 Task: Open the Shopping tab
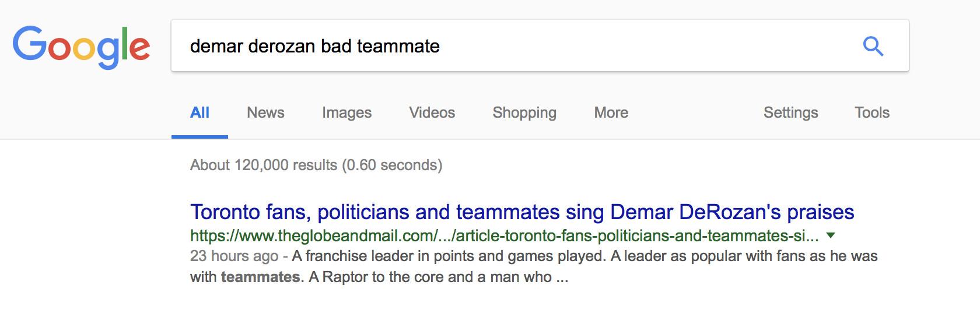pos(524,113)
